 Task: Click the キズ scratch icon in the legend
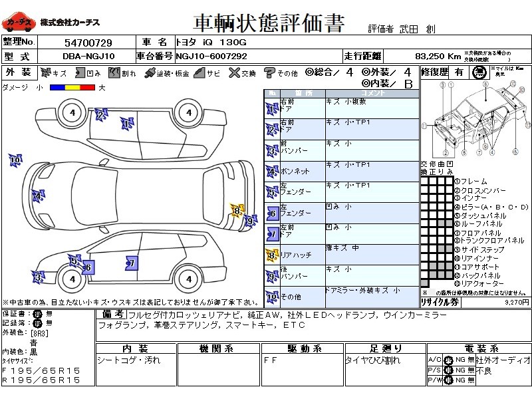[x=45, y=72]
